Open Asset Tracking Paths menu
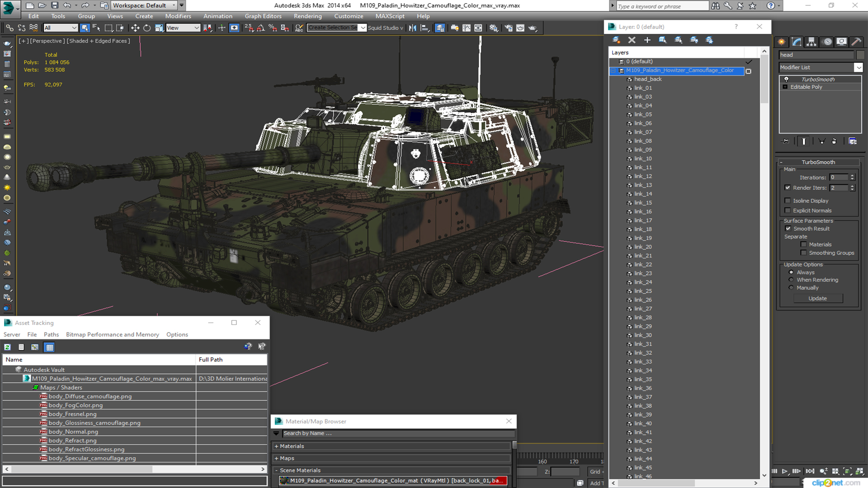The width and height of the screenshot is (868, 488). coord(51,335)
